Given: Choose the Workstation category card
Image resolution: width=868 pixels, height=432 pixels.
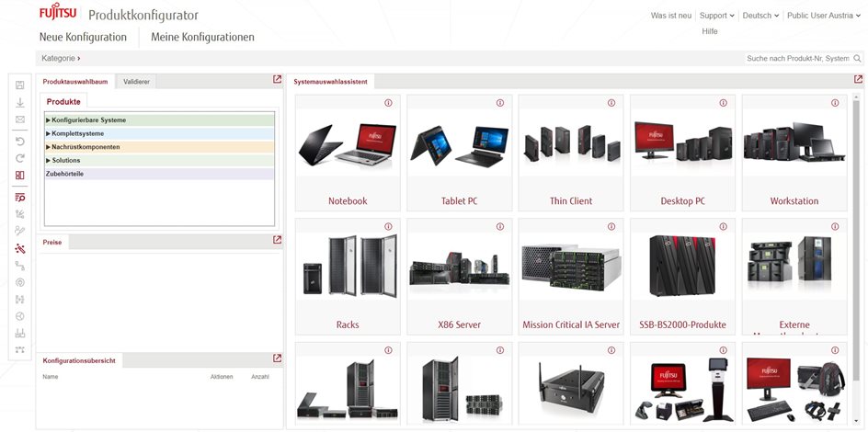Looking at the screenshot, I should (x=794, y=153).
